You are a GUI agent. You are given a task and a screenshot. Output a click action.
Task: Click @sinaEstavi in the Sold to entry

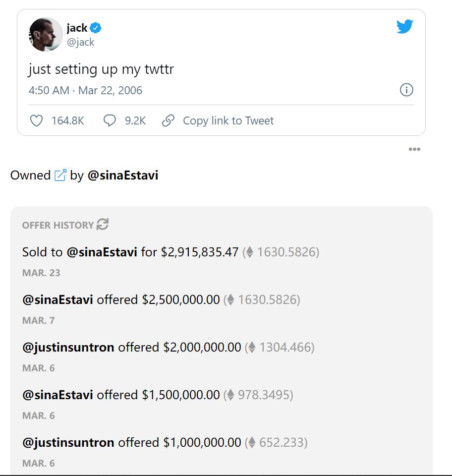[102, 252]
